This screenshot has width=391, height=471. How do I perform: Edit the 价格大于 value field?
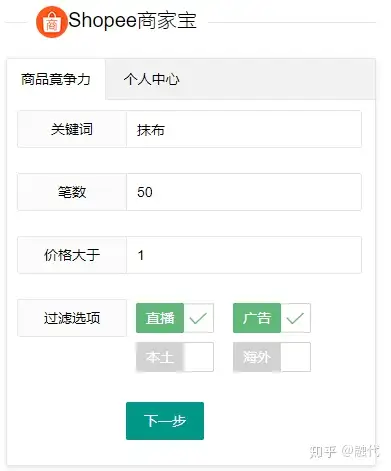[244, 255]
